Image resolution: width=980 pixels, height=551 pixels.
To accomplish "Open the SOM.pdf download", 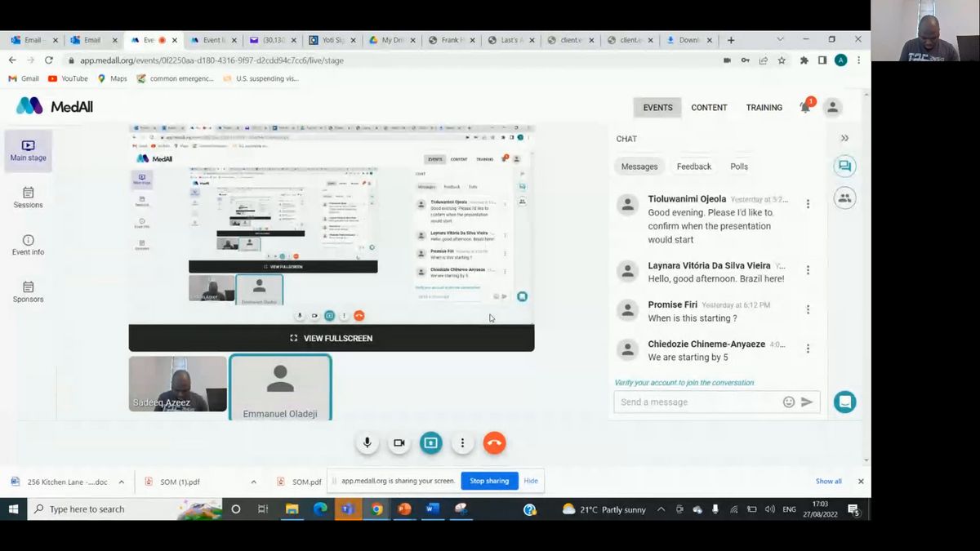I will point(300,482).
